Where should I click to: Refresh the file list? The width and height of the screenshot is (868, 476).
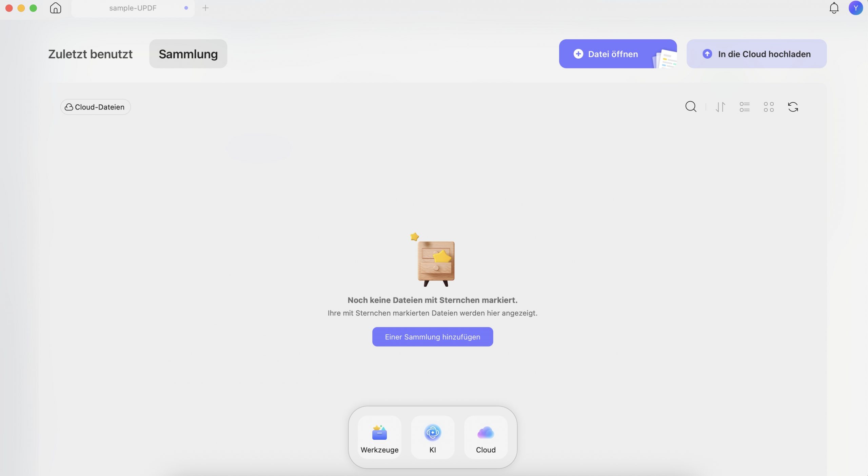[x=793, y=107]
